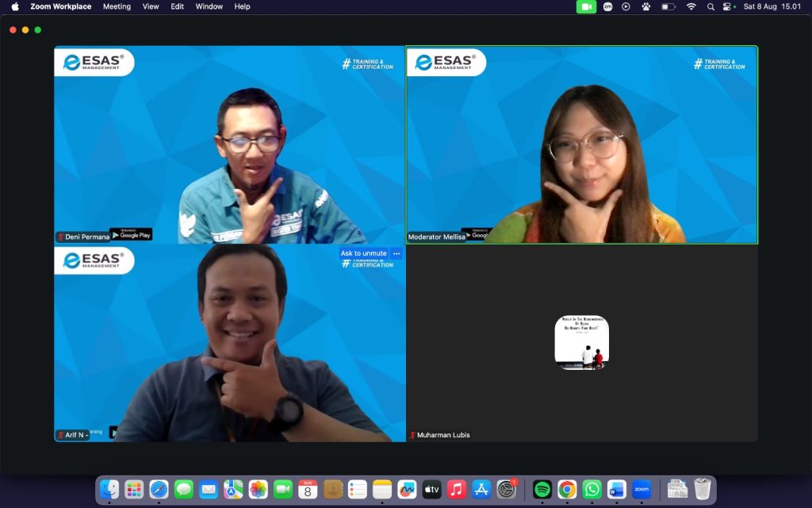812x508 pixels.
Task: Open Maps from the Dock
Action: (x=233, y=489)
